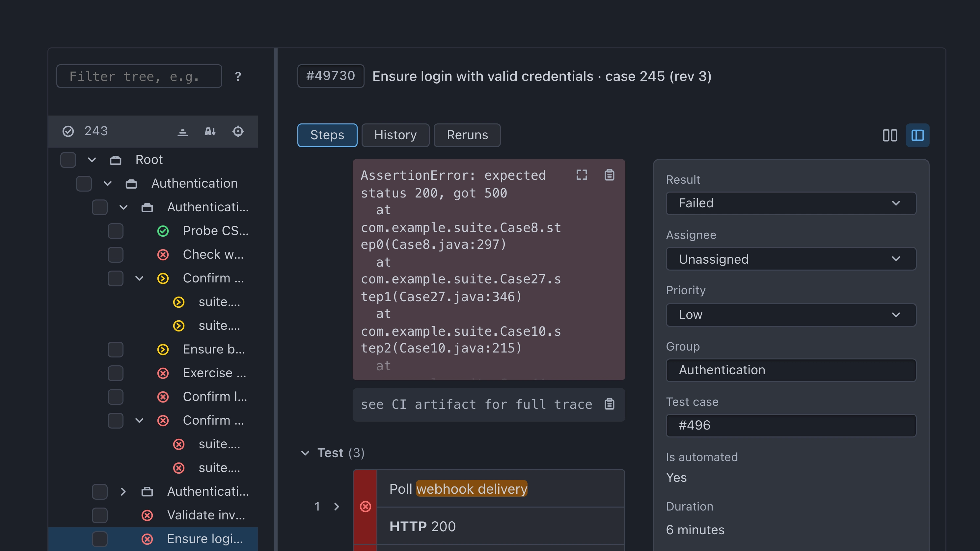Check the box next to Validate inv...
This screenshot has width=980, height=551.
pos(100,515)
